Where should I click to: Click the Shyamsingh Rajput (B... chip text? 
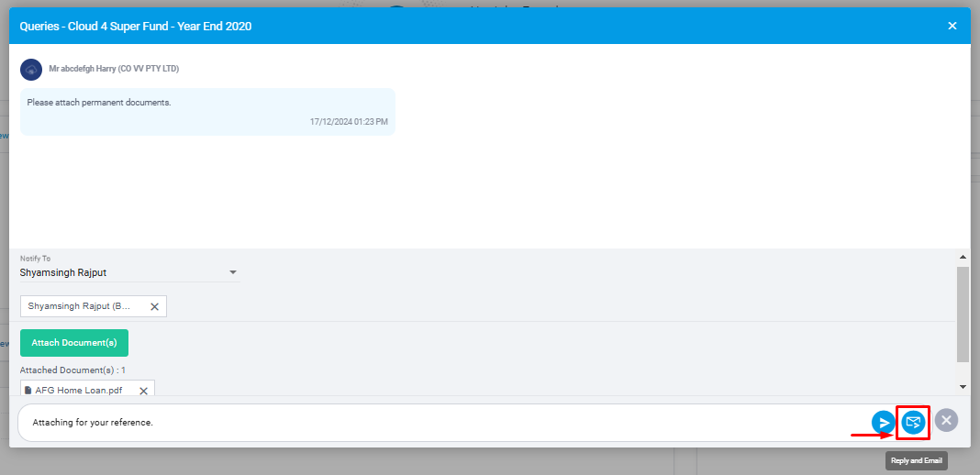pos(80,306)
